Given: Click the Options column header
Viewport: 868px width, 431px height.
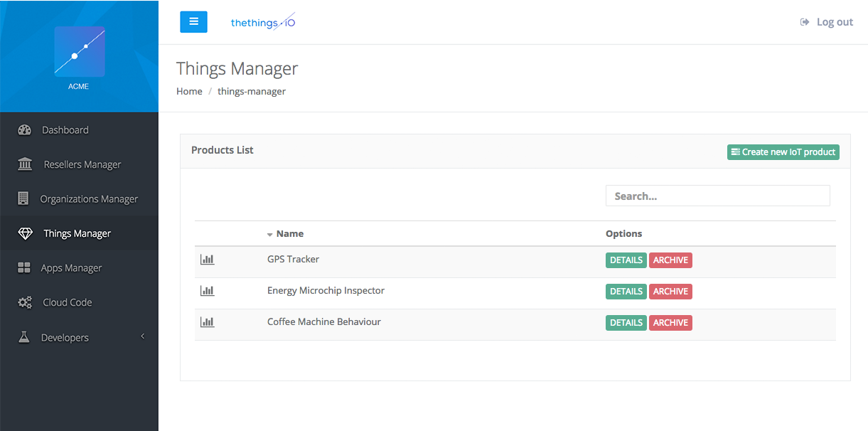Looking at the screenshot, I should click(623, 233).
